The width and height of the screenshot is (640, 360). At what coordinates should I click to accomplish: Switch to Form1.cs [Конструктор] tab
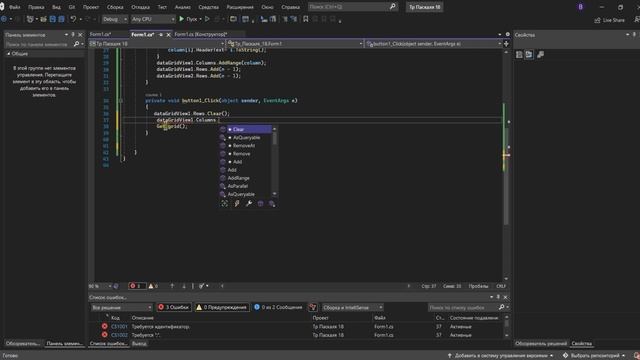[x=201, y=35]
